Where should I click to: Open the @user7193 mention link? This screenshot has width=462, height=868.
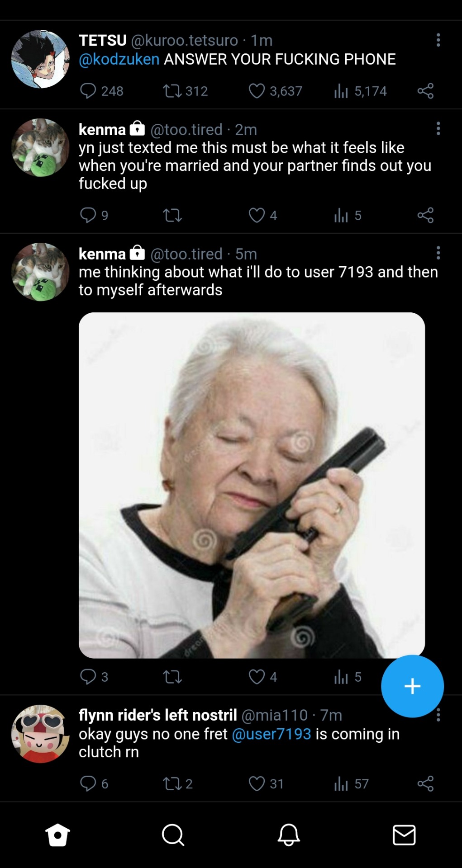coord(271,734)
